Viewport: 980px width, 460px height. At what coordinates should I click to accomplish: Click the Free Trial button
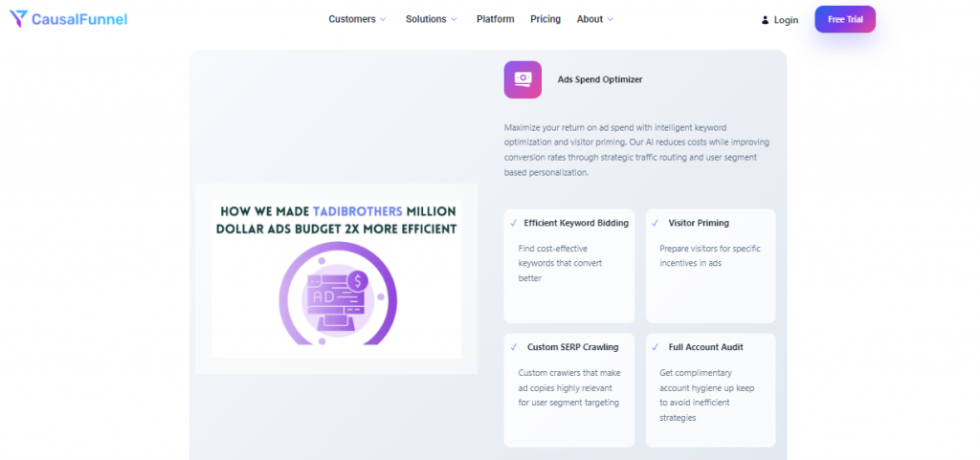pos(845,19)
